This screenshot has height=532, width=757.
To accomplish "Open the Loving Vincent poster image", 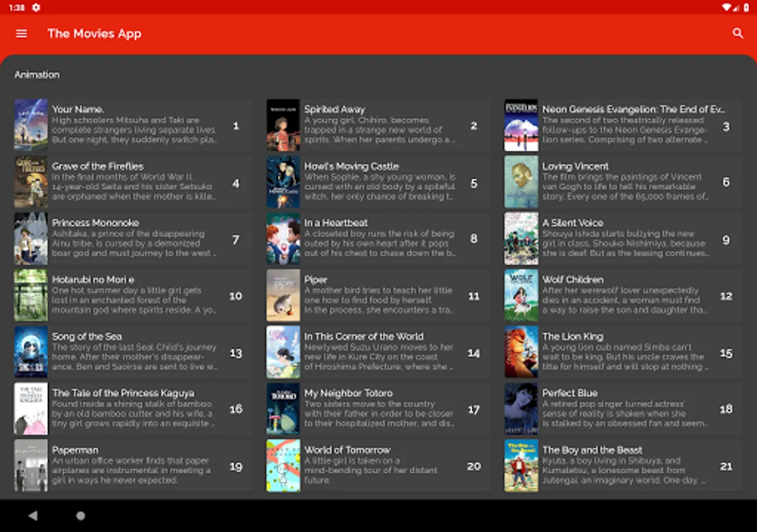I will [521, 182].
